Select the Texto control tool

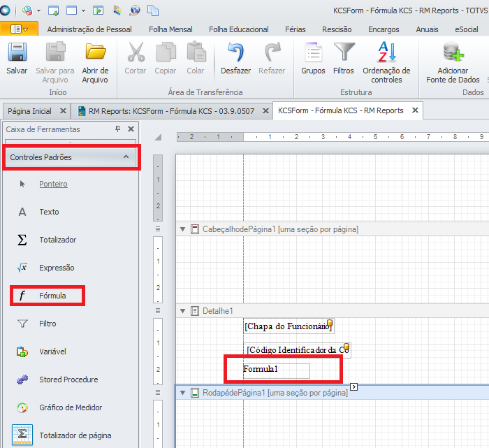(49, 212)
